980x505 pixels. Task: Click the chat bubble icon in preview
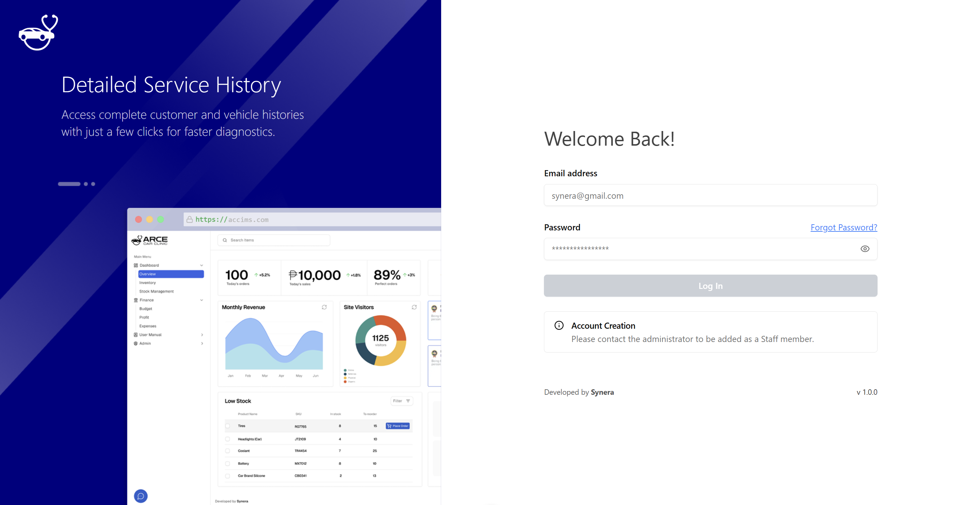tap(140, 496)
